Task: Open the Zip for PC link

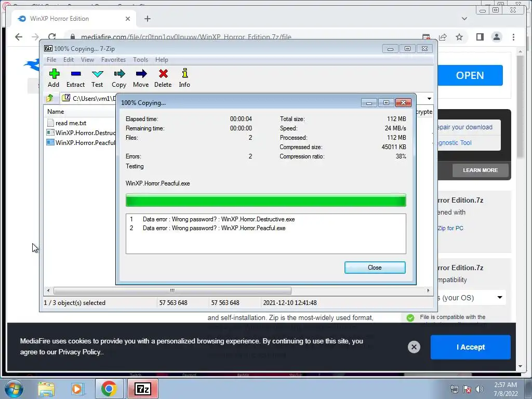Action: [x=450, y=228]
